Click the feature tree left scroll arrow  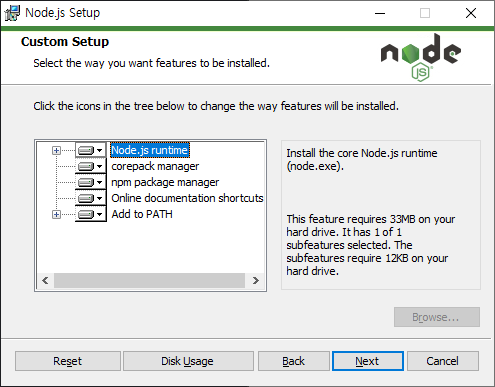(45, 281)
